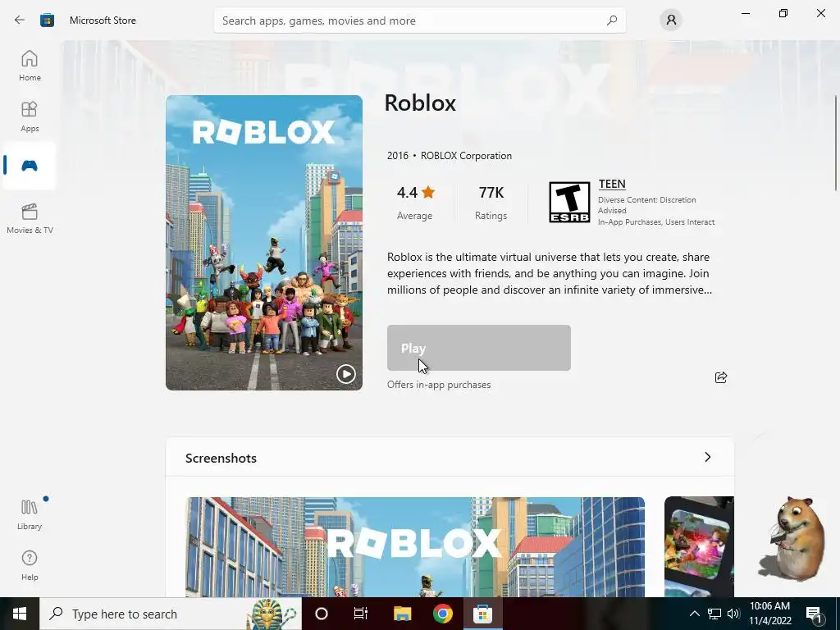Click the user account profile icon
The width and height of the screenshot is (840, 630).
[x=671, y=21]
